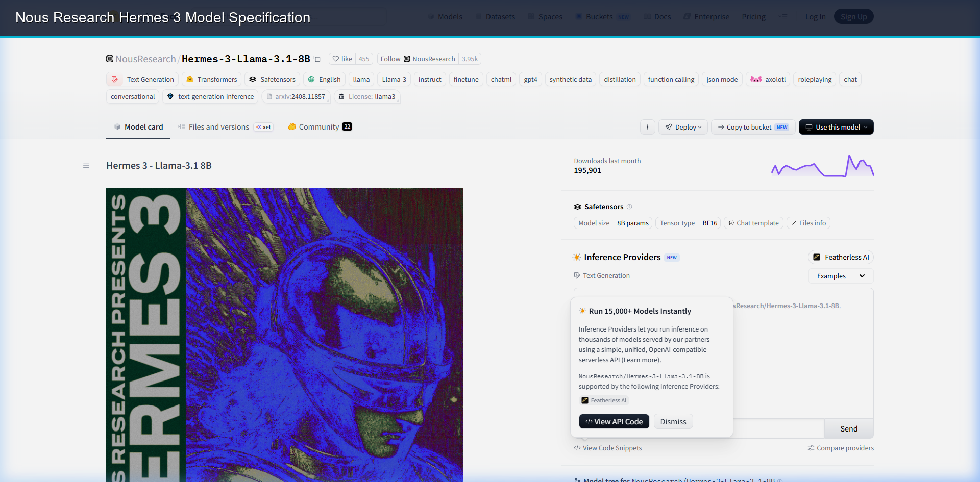Click the Model size 8B params badge
The image size is (980, 482).
point(613,223)
